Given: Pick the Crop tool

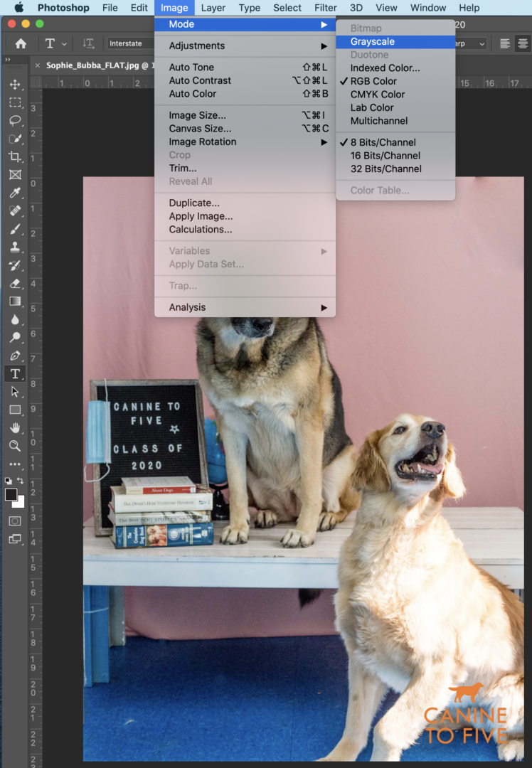Looking at the screenshot, I should 15,156.
